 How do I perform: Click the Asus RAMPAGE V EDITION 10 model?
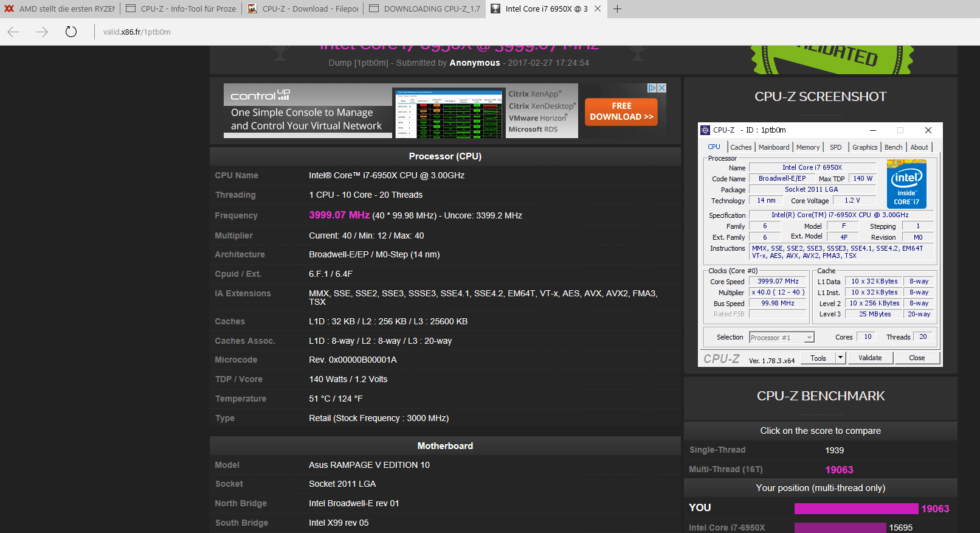click(x=369, y=465)
